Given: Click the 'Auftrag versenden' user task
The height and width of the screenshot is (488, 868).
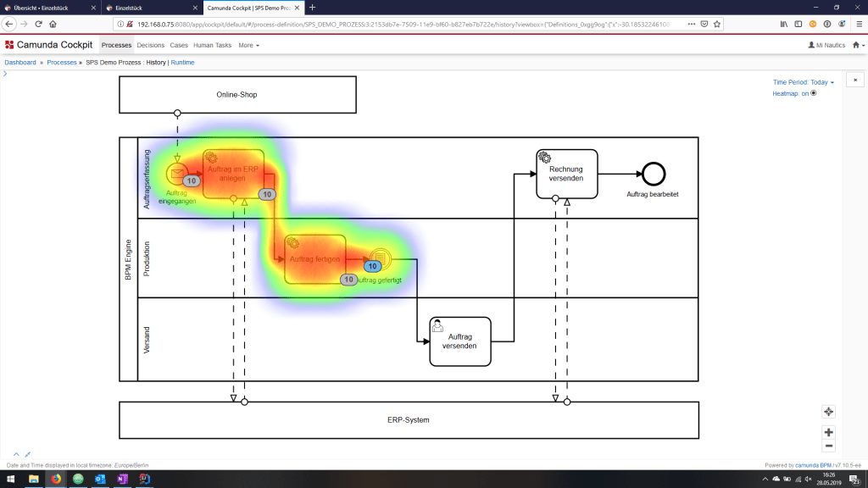Looking at the screenshot, I should point(460,341).
